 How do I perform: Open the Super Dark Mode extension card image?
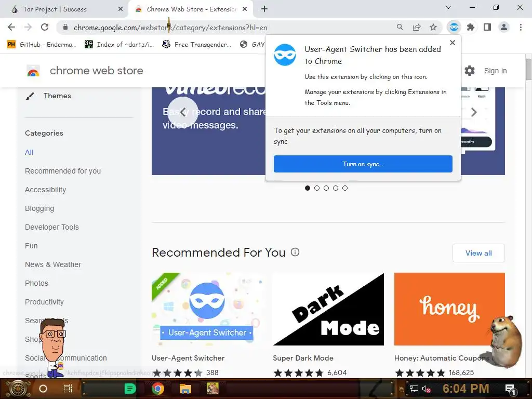pos(328,309)
